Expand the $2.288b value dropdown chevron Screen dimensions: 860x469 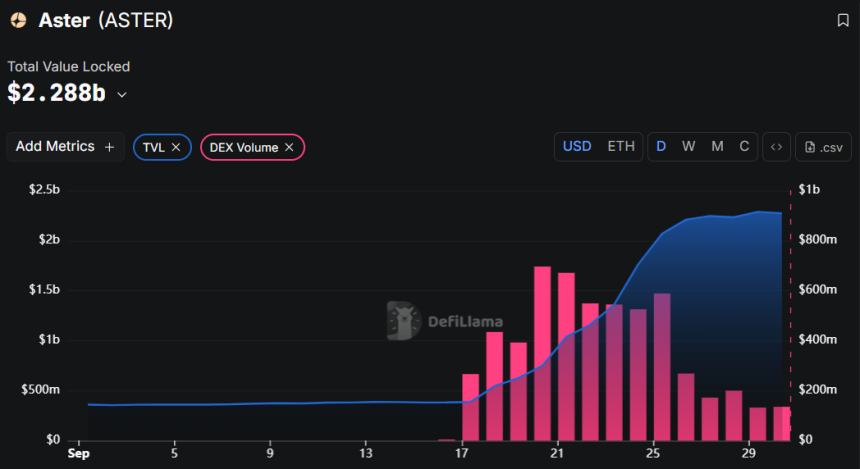(x=122, y=95)
